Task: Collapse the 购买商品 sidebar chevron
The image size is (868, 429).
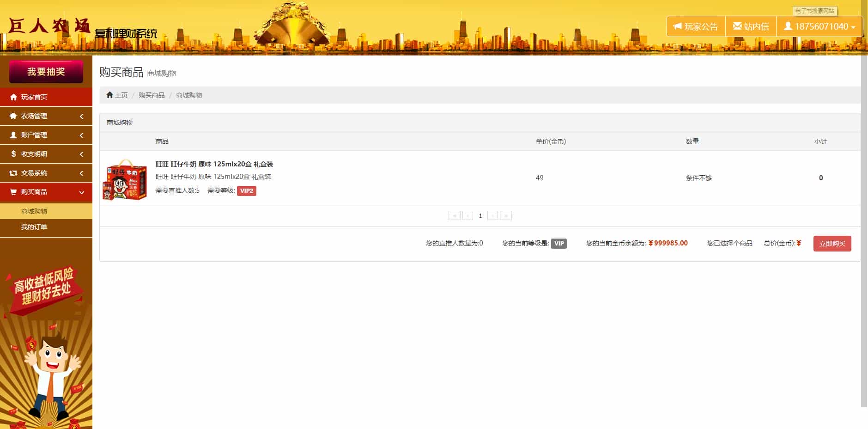Action: pyautogui.click(x=82, y=192)
